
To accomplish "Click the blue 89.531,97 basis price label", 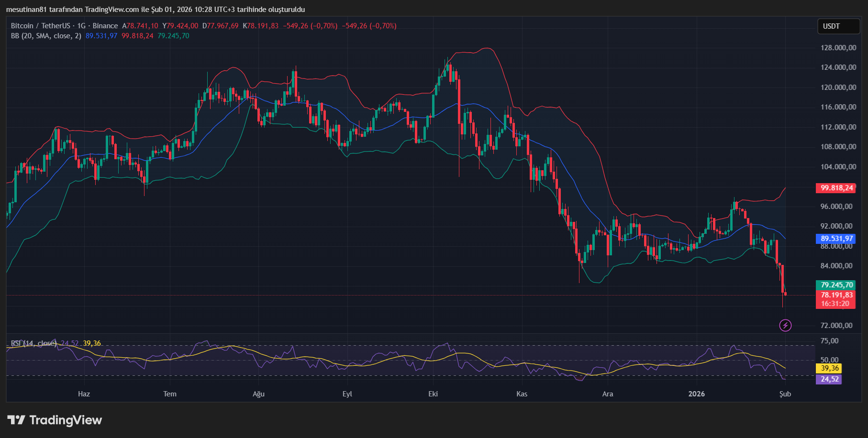I will [x=836, y=239].
